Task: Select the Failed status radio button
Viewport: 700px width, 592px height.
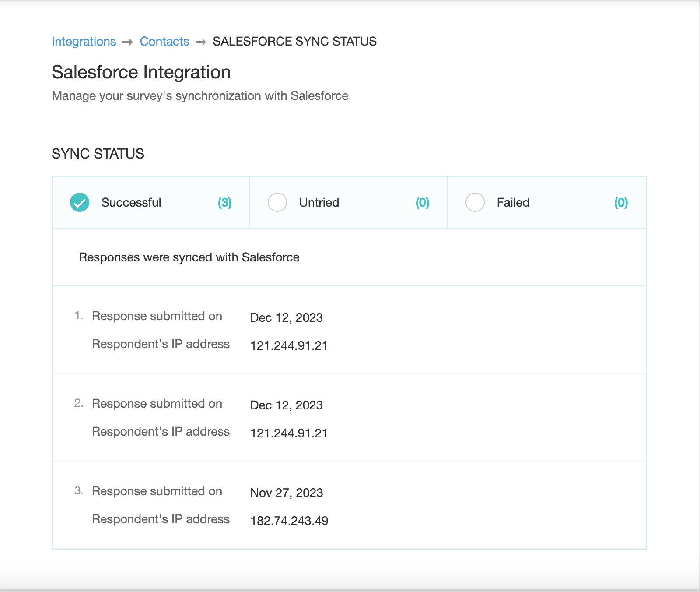Action: [475, 202]
